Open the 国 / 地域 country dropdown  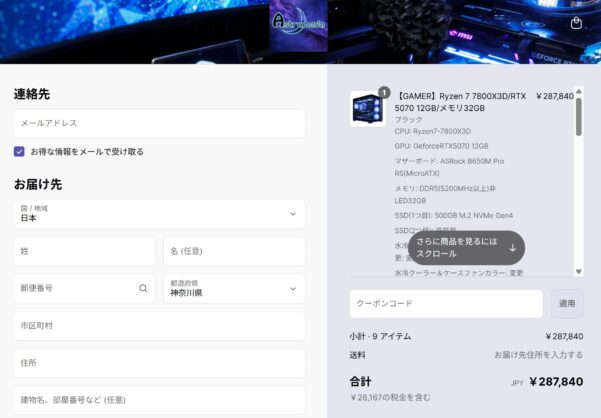pyautogui.click(x=159, y=214)
